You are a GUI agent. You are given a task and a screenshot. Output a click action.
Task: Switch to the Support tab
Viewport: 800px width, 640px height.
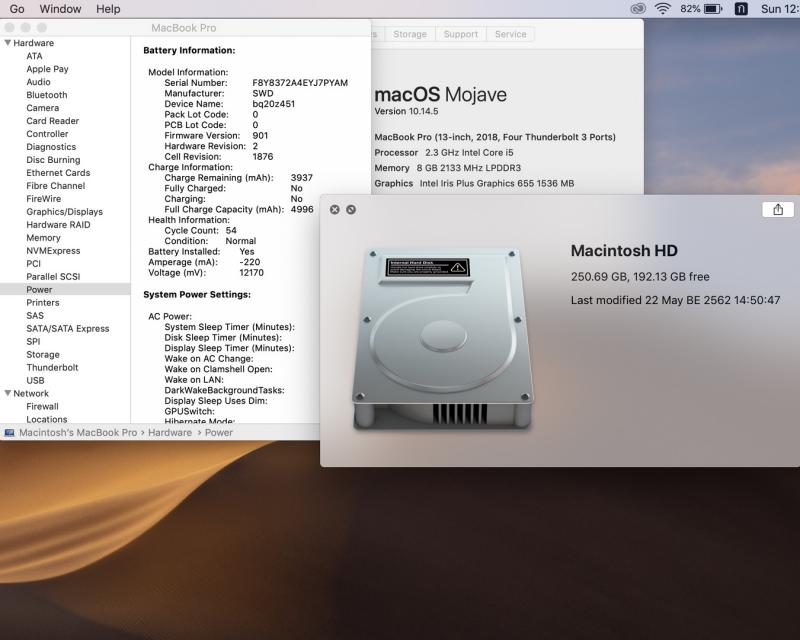coord(460,34)
